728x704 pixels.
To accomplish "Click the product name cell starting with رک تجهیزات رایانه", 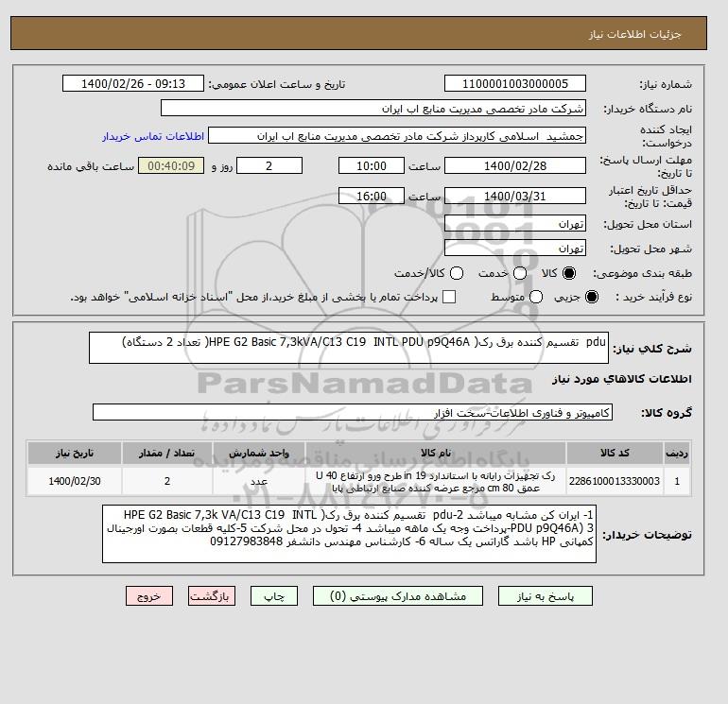I will (436, 481).
